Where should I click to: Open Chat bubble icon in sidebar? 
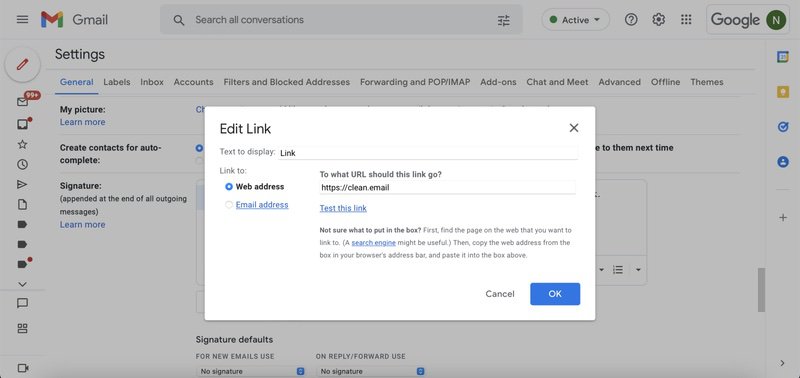point(22,304)
